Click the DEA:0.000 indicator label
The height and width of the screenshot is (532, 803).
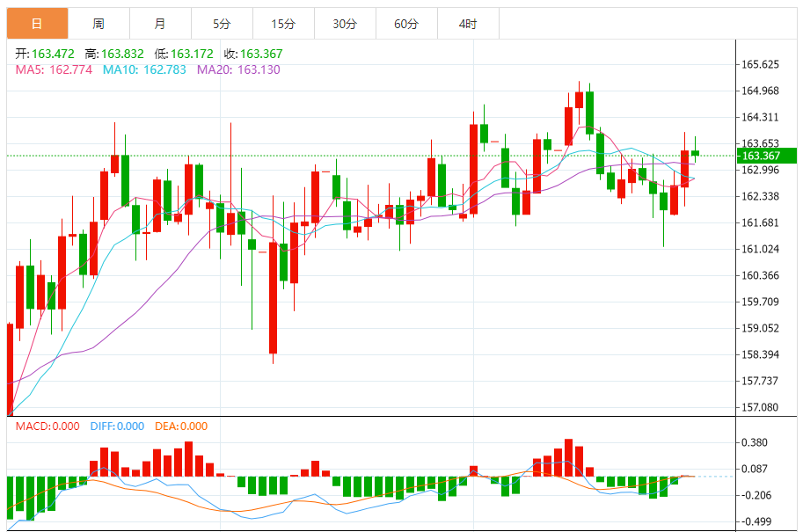coord(181,426)
